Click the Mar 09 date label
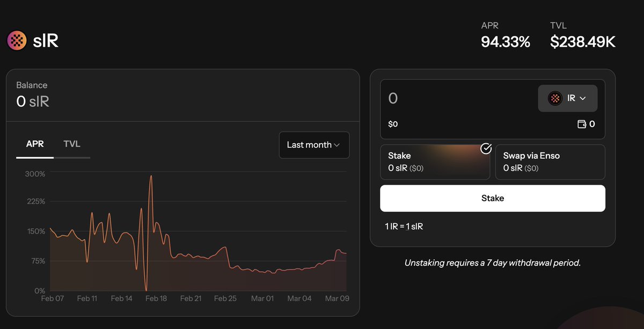 338,298
